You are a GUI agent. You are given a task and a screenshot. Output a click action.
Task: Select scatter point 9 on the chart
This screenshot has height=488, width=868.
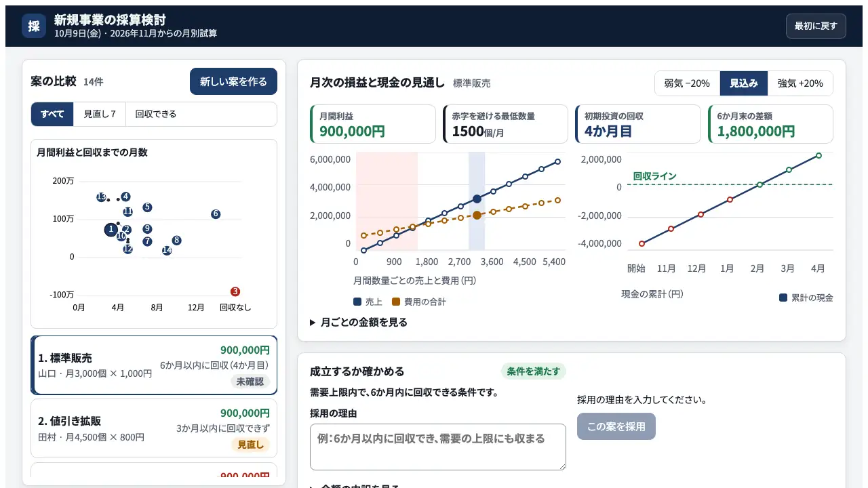pos(147,229)
